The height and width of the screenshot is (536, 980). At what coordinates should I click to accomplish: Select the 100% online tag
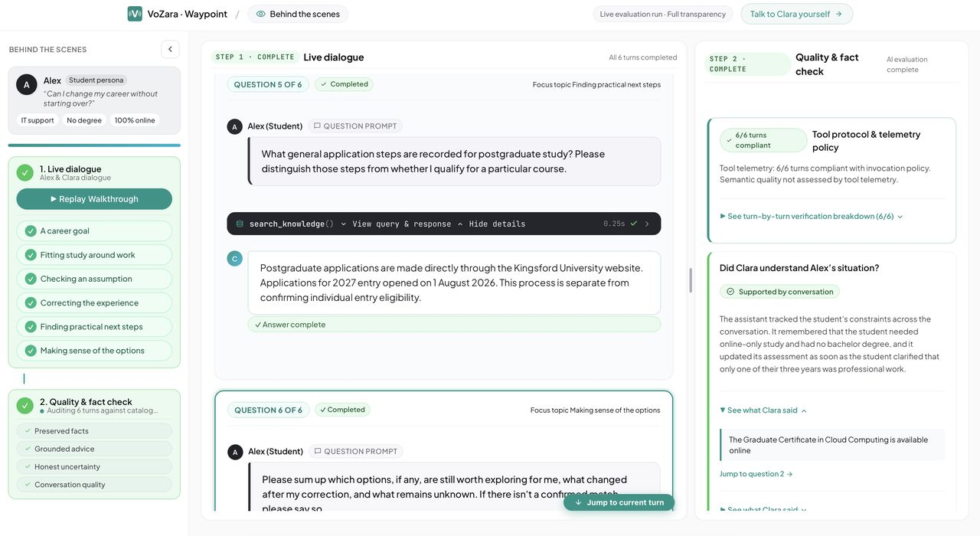135,120
